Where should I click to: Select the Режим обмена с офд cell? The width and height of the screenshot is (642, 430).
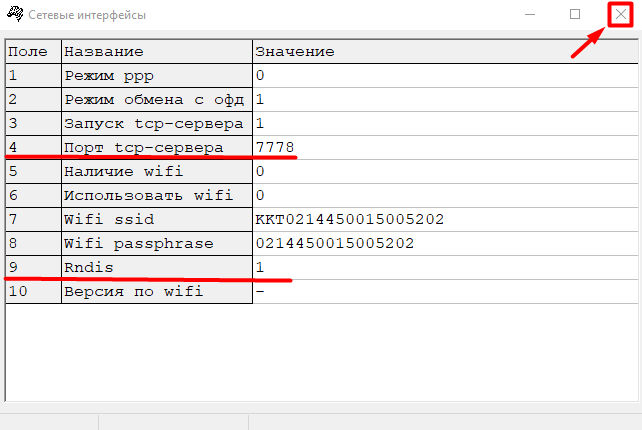pos(157,100)
